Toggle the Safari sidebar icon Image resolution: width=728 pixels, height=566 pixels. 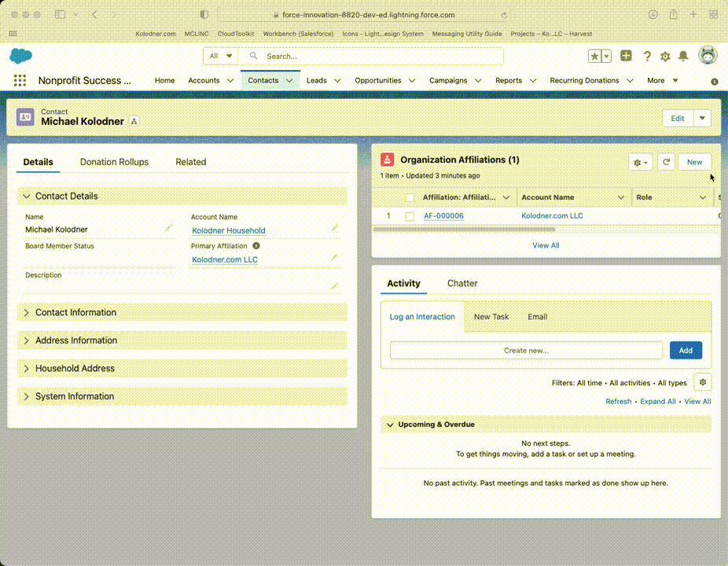[60, 15]
